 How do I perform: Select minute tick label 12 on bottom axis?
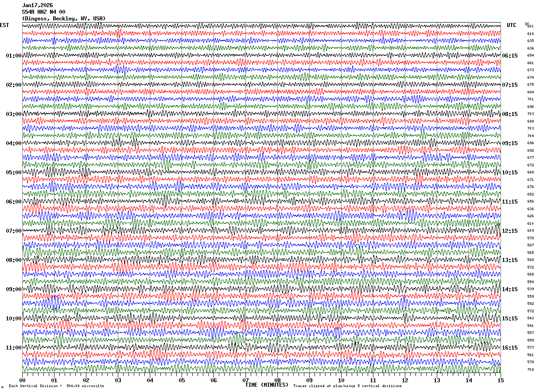point(405,380)
